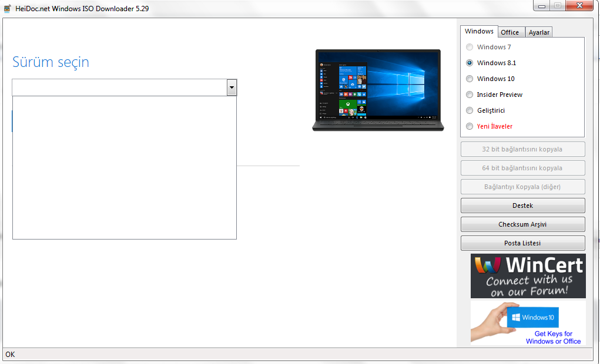Switch to the Office tab
The image size is (600, 364).
[510, 32]
